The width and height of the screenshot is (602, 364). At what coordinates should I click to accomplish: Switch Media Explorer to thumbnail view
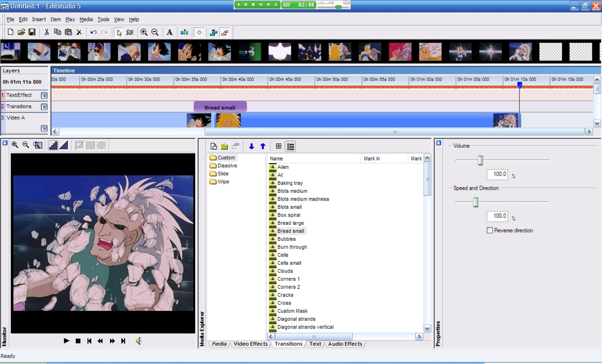tap(278, 146)
